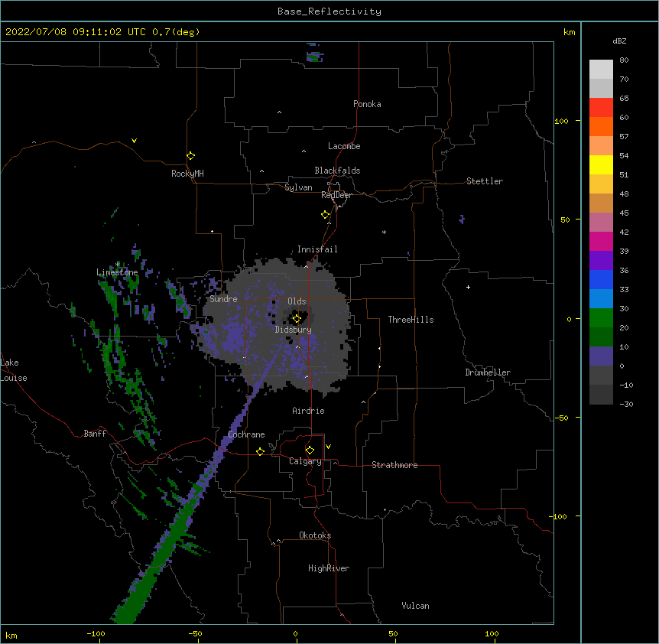Select the yellow 51-54 dBZ legend swatch
Screen dimensions: 659x644
[601, 165]
